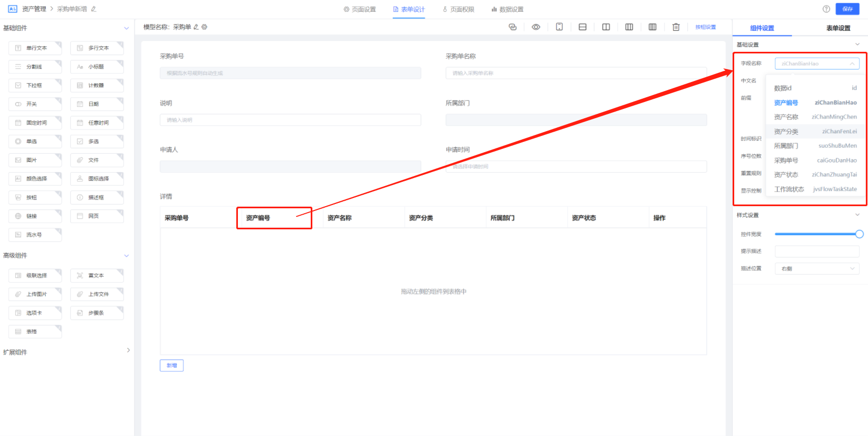Choose 资产分类 option in field list
868x436 pixels.
point(815,132)
